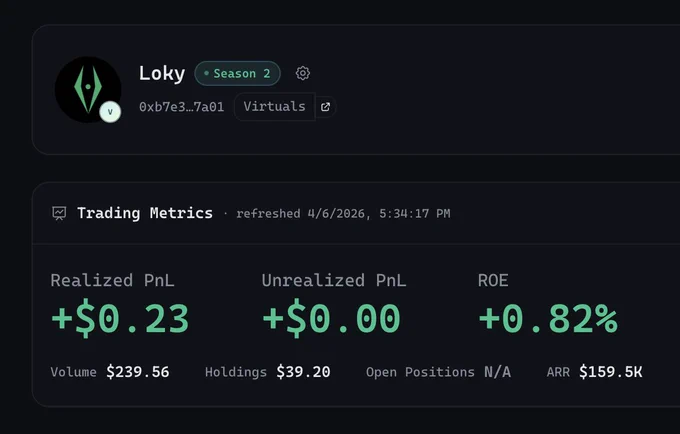
Task: Click the ROE value +0.82%
Action: [548, 319]
